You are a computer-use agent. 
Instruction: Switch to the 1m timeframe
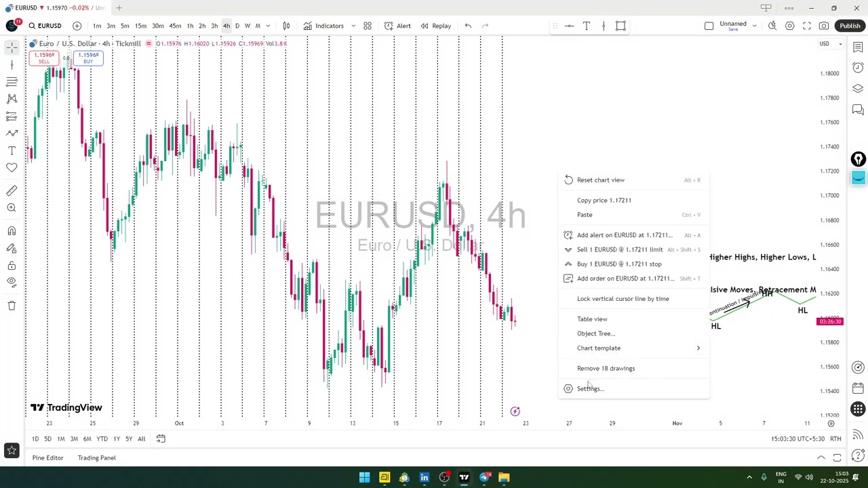coord(97,26)
